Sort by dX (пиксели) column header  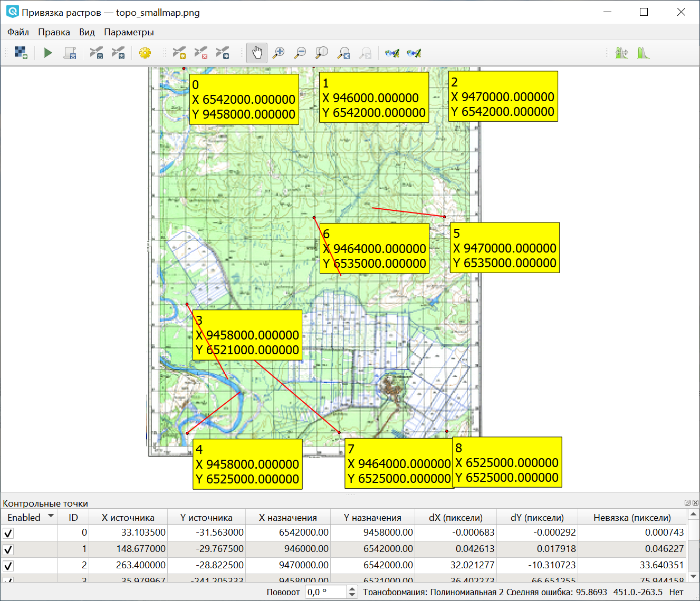click(456, 517)
